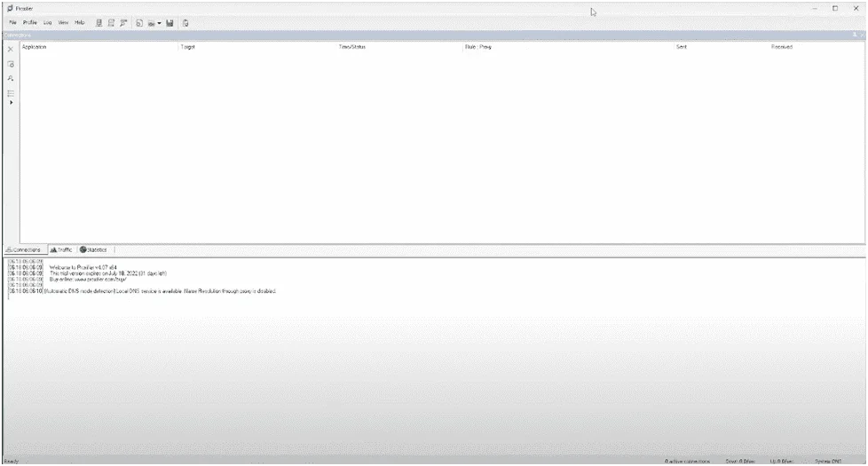868x466 pixels.
Task: Maximize the Proxifier window
Action: [x=835, y=8]
